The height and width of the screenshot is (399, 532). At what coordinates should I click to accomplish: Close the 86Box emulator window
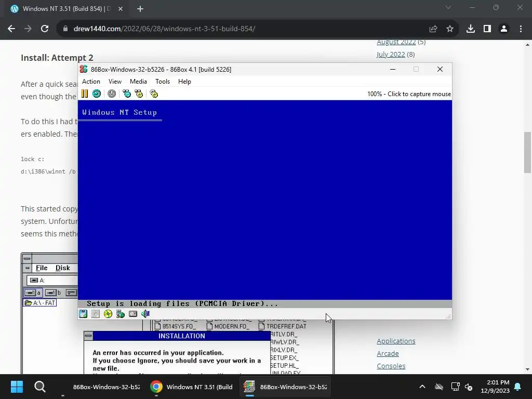click(440, 69)
